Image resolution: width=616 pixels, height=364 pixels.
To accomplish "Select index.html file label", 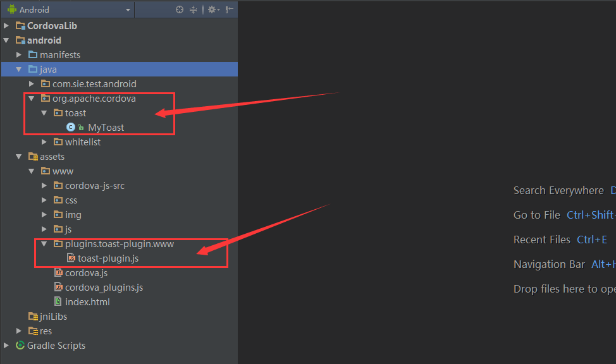I will 87,302.
